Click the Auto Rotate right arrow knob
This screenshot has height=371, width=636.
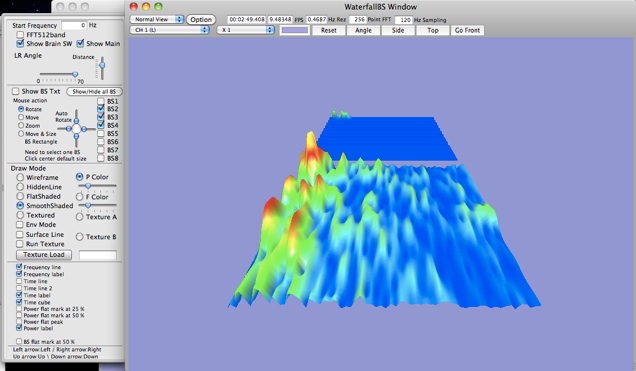(84, 129)
